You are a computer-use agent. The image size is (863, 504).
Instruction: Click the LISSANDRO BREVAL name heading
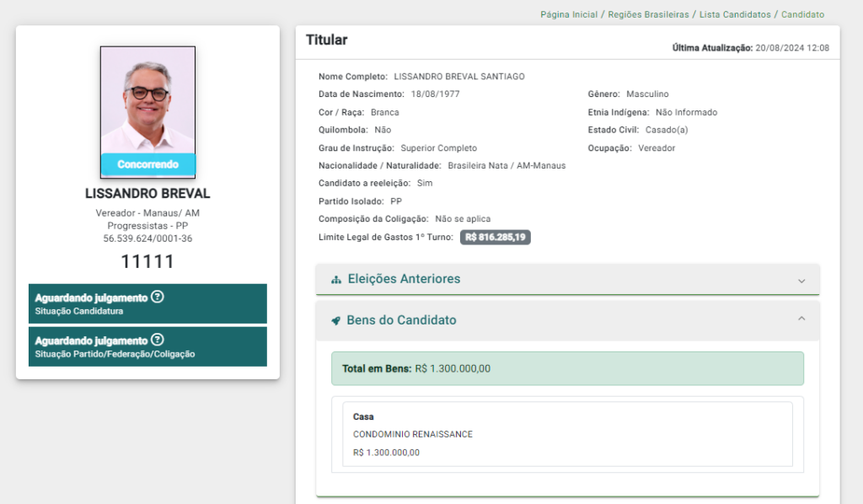tap(147, 194)
